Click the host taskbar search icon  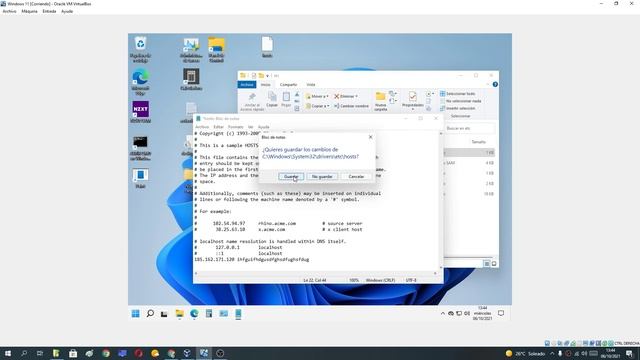(24, 353)
